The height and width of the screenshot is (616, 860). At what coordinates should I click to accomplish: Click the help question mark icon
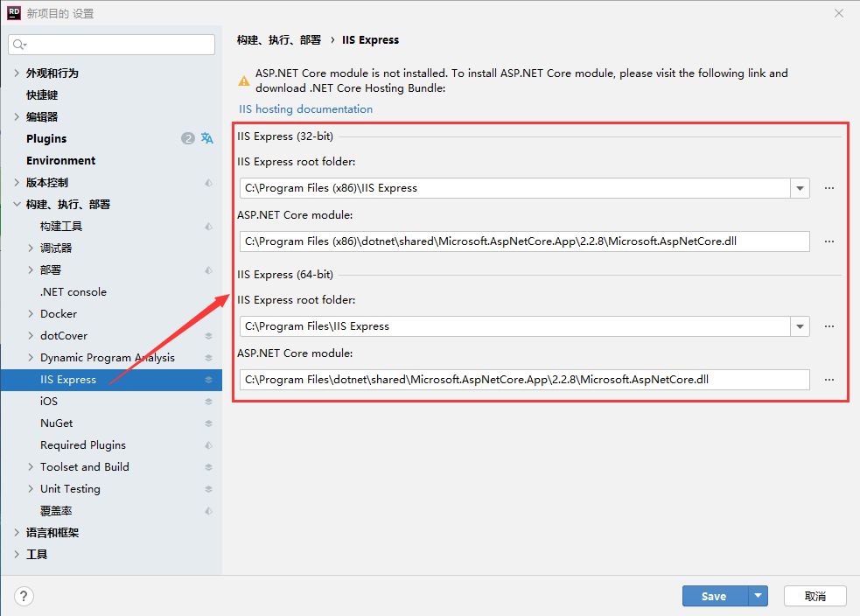pos(23,596)
